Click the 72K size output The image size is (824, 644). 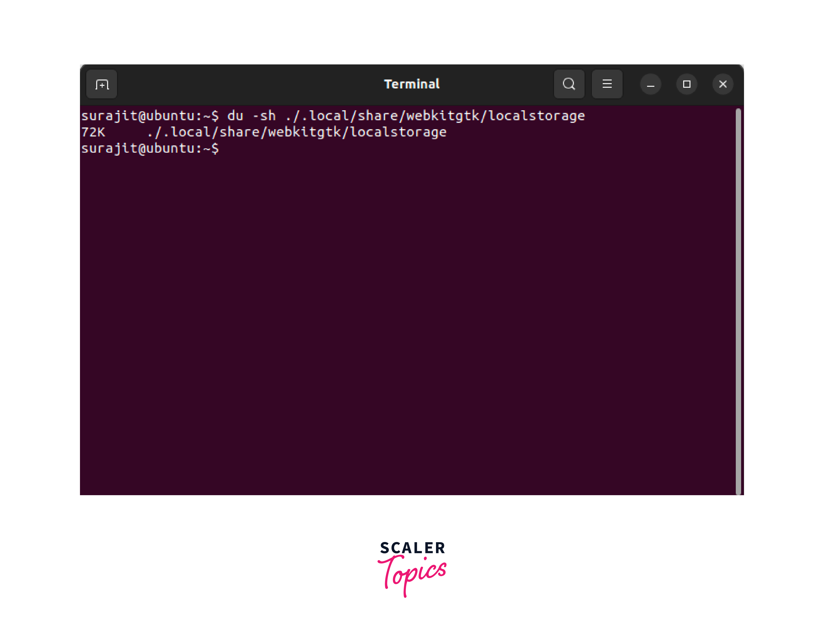(93, 132)
